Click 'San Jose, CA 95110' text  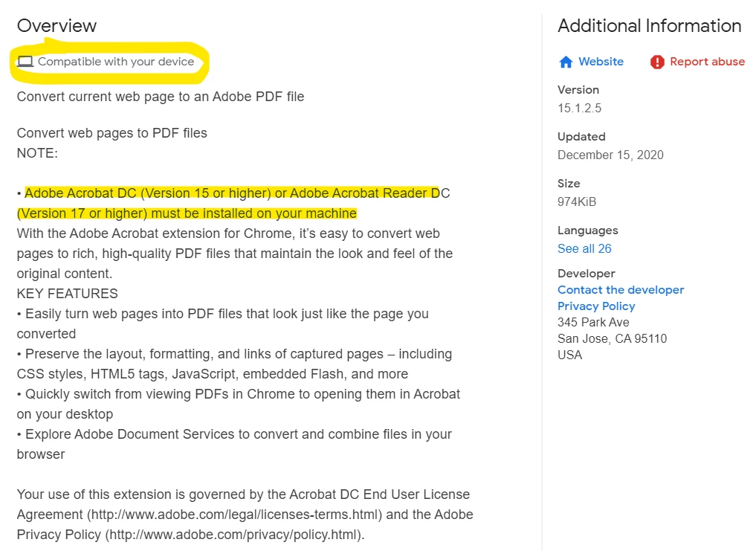tap(612, 339)
